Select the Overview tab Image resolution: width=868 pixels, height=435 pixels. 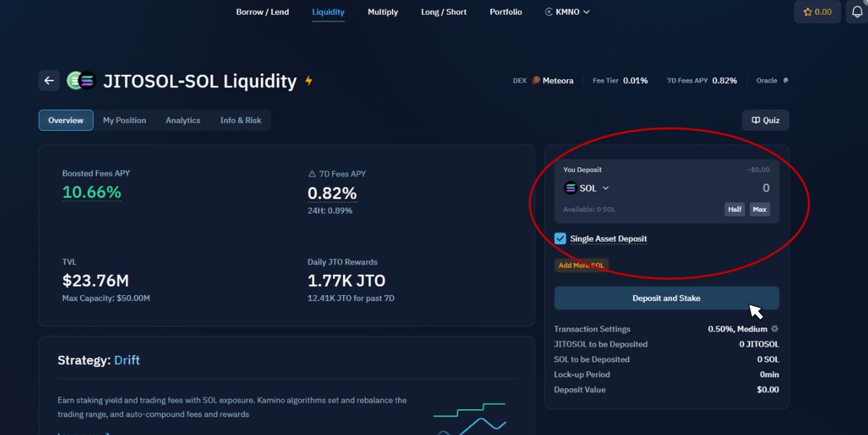pyautogui.click(x=66, y=120)
